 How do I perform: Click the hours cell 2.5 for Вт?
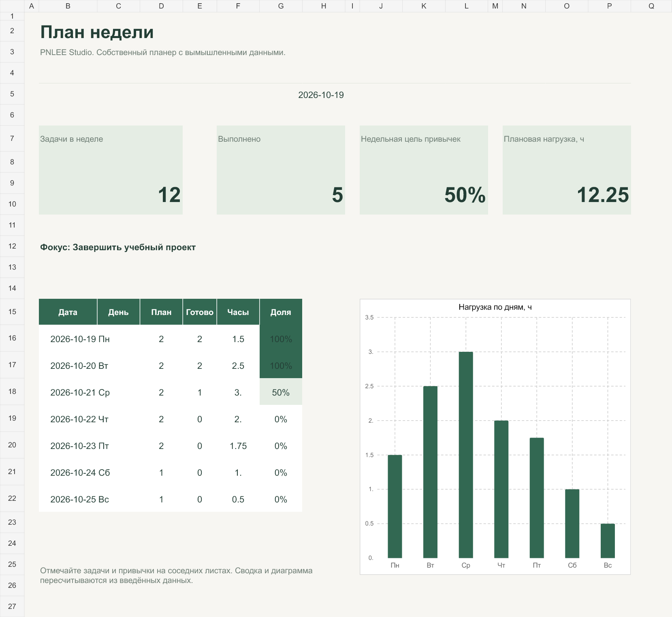(x=238, y=366)
